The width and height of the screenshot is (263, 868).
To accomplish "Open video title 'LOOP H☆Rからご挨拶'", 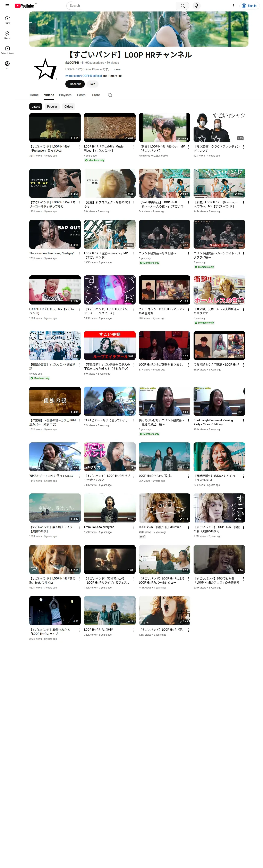I will [98, 630].
